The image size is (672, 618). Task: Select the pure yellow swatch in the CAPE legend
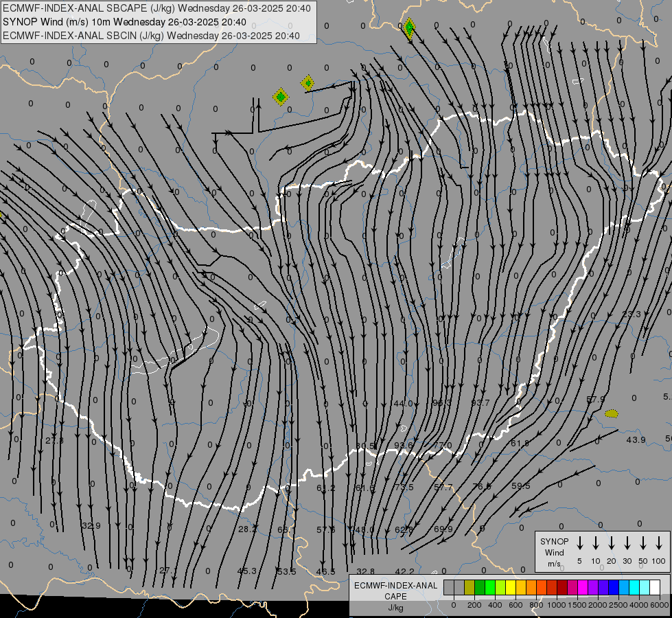511,587
